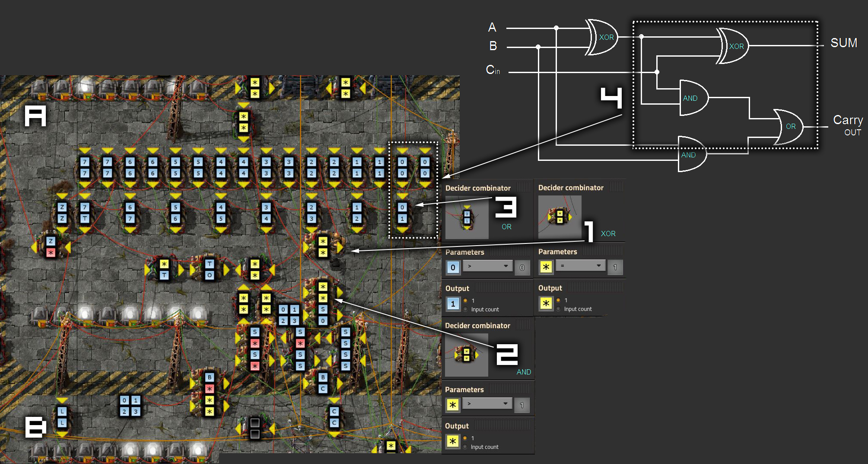Click the yellow star output signal in AND panel
Screen dimensions: 868x464
tap(452, 441)
